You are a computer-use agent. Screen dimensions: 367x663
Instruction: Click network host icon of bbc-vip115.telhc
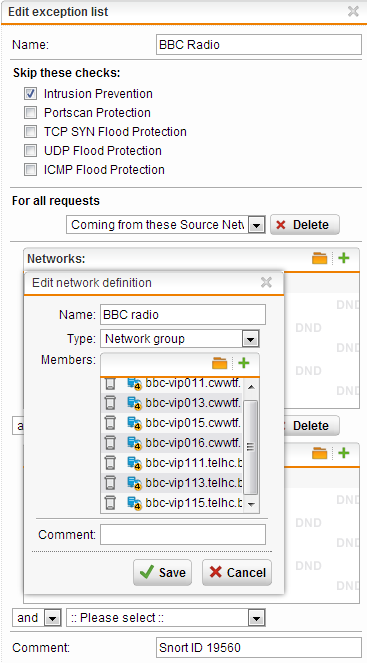pos(134,503)
